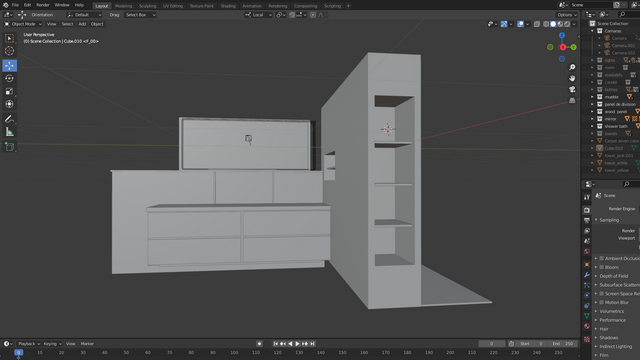Viewport: 640px width, 360px height.
Task: Open the Tool properties tab icon
Action: click(587, 197)
